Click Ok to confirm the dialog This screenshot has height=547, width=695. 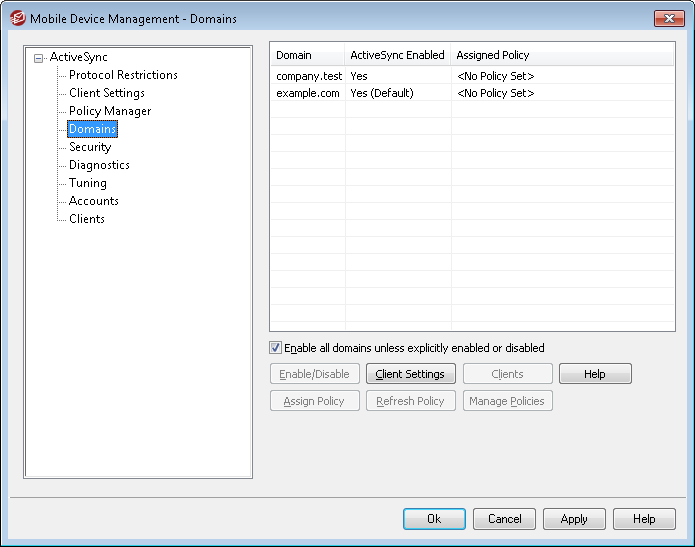coord(434,519)
